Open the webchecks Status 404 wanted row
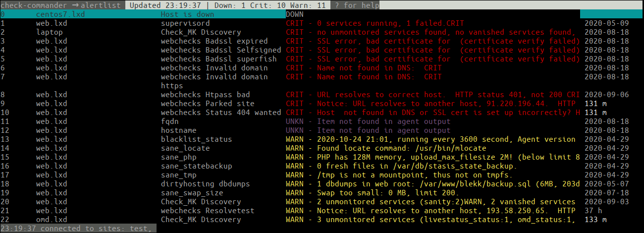 (x=220, y=113)
